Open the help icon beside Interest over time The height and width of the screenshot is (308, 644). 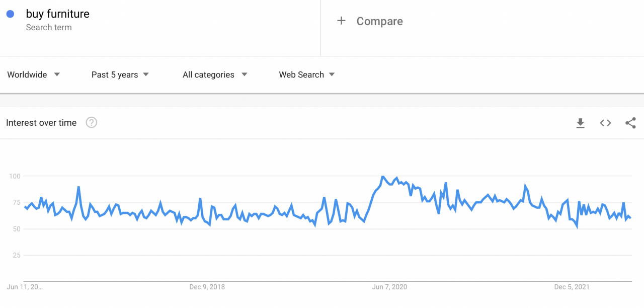[91, 122]
